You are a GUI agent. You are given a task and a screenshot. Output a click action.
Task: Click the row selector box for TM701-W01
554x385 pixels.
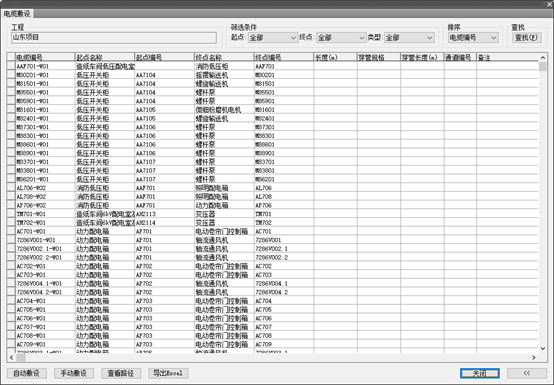coord(11,214)
